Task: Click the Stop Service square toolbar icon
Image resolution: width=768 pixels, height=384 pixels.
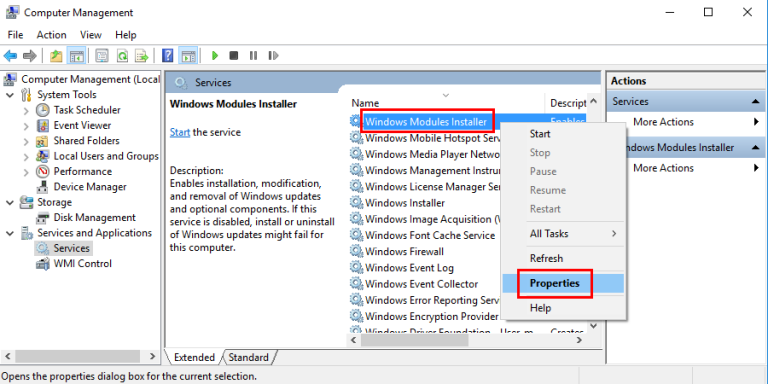Action: pos(234,56)
